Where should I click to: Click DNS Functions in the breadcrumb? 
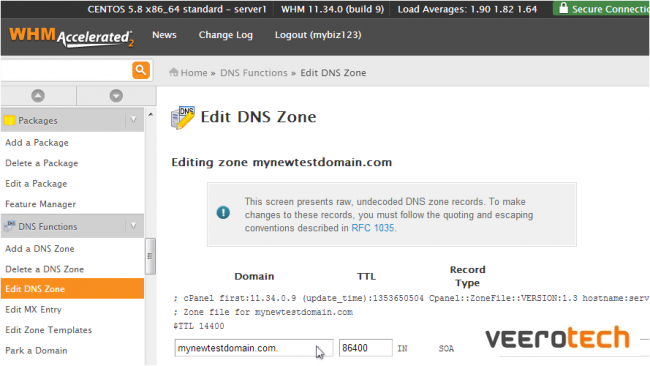click(254, 73)
